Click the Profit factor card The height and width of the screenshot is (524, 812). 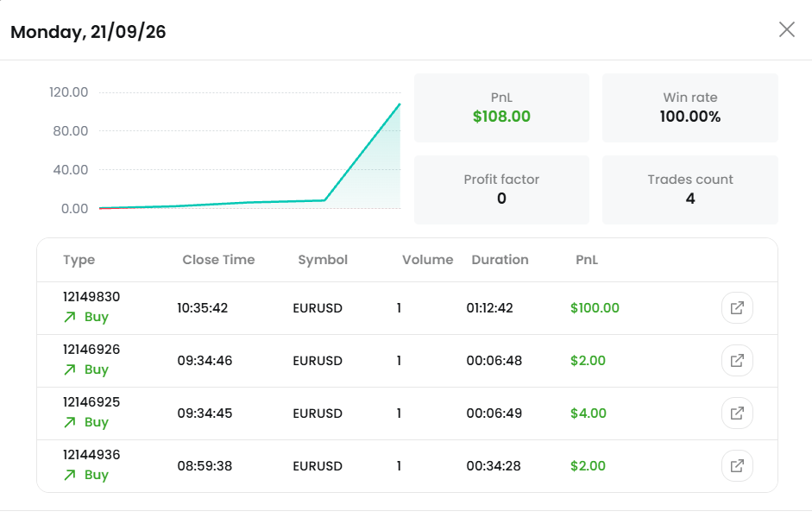[x=501, y=190]
